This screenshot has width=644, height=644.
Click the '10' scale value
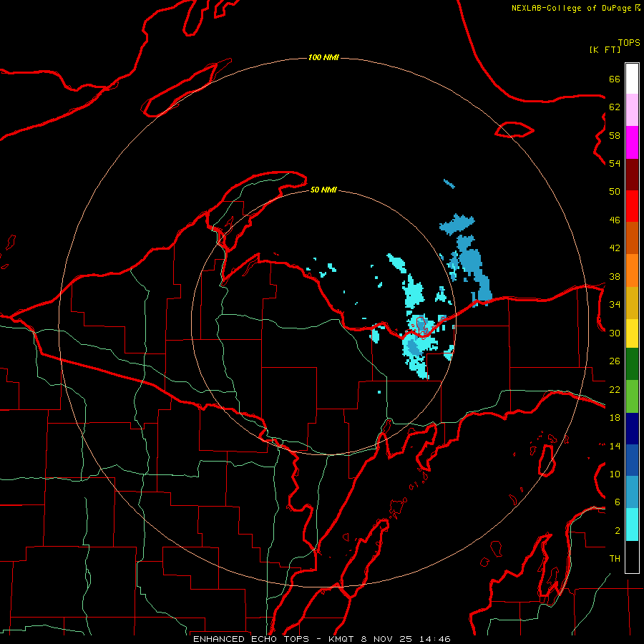pos(615,474)
